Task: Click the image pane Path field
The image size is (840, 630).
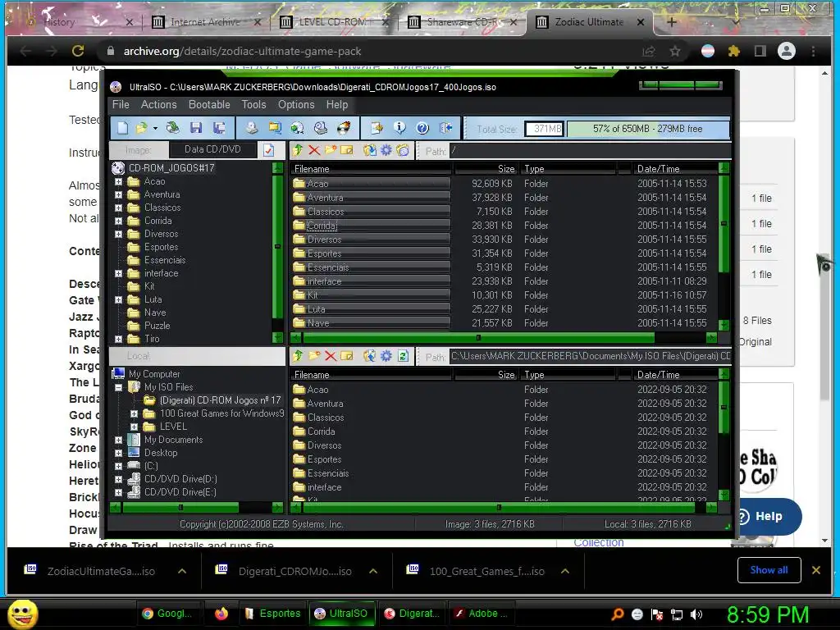Action: point(591,151)
